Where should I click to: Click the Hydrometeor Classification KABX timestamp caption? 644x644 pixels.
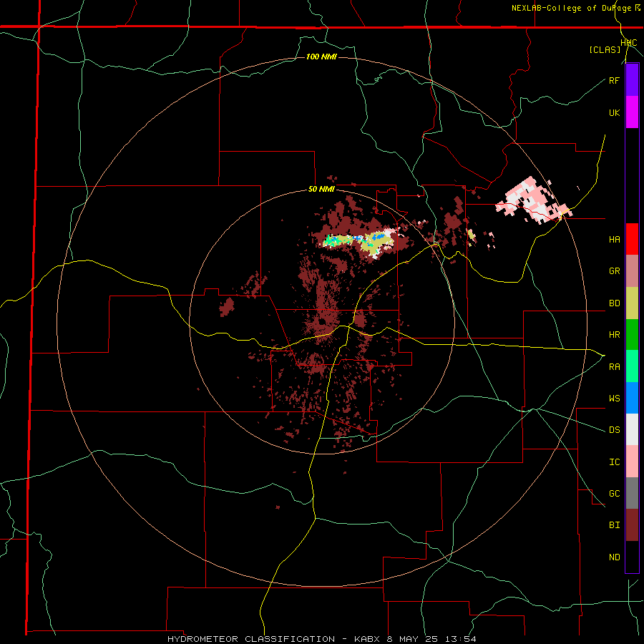[321, 639]
